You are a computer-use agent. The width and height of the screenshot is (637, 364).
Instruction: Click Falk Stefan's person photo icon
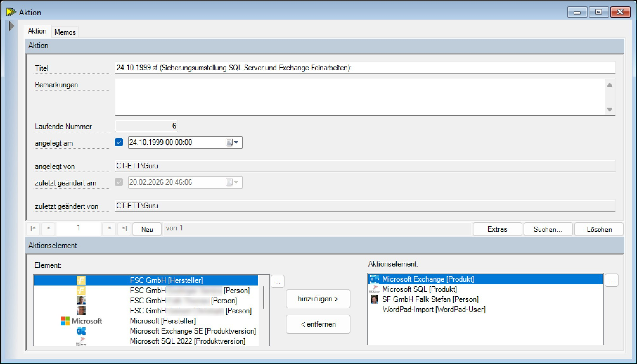click(x=374, y=299)
